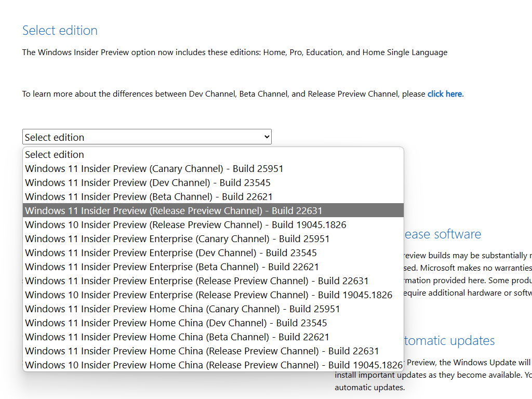Select Windows 11 Home China Release Preview
532x399 pixels.
[202, 351]
